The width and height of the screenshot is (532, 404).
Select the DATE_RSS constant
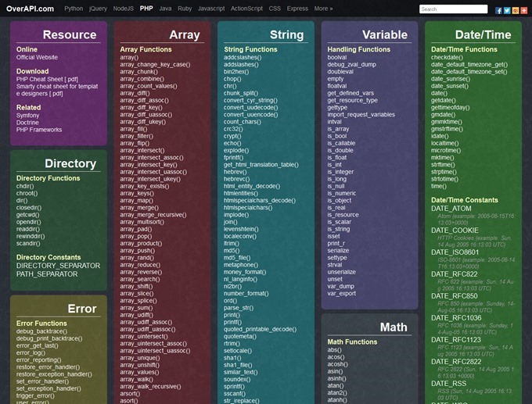tap(449, 384)
